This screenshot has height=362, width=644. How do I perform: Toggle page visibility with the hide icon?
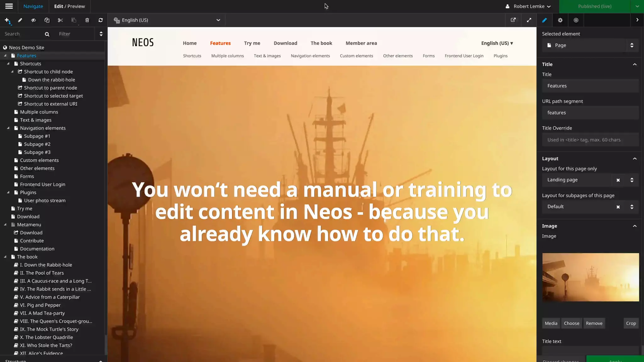(33, 20)
